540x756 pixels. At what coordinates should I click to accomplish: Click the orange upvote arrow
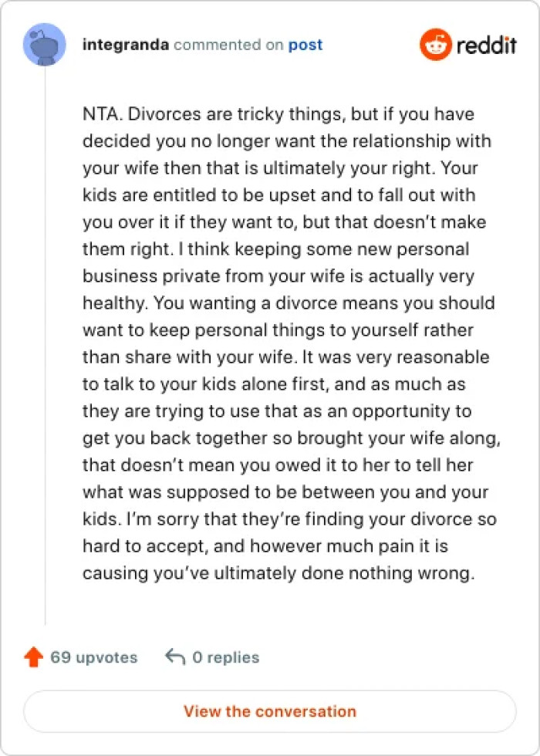coord(33,657)
